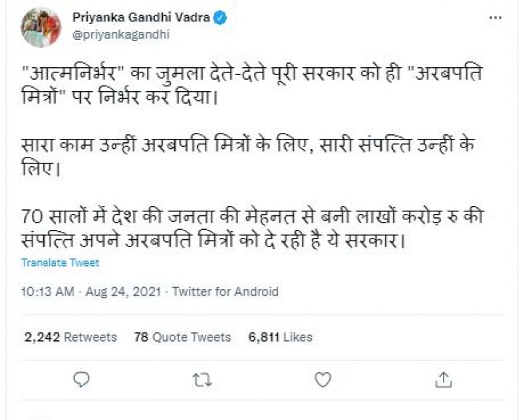Screen dimensions: 532x420
Task: Click the reply speech bubble icon
Action: click(81, 379)
